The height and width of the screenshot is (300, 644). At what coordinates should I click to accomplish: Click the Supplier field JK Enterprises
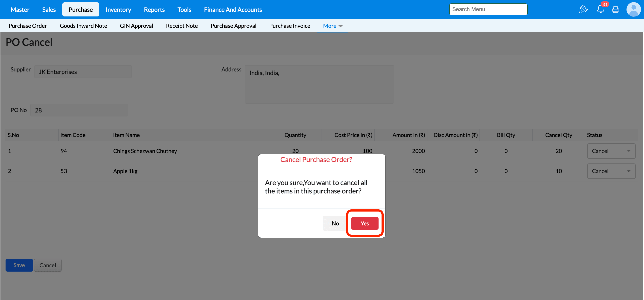coord(83,72)
